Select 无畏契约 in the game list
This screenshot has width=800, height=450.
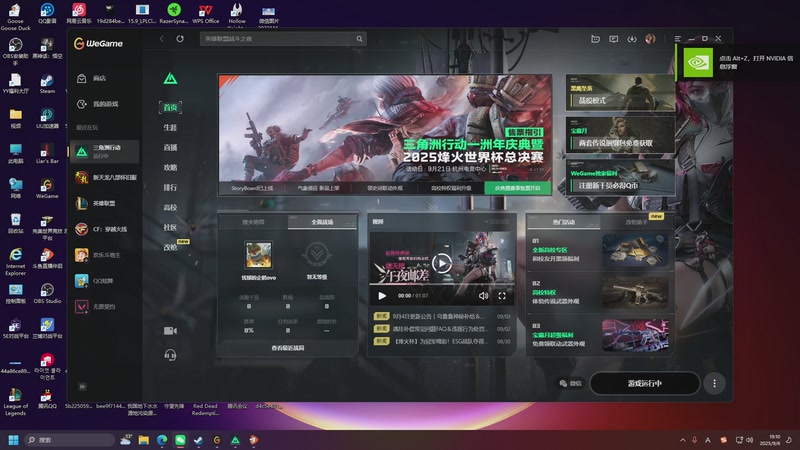pos(104,307)
